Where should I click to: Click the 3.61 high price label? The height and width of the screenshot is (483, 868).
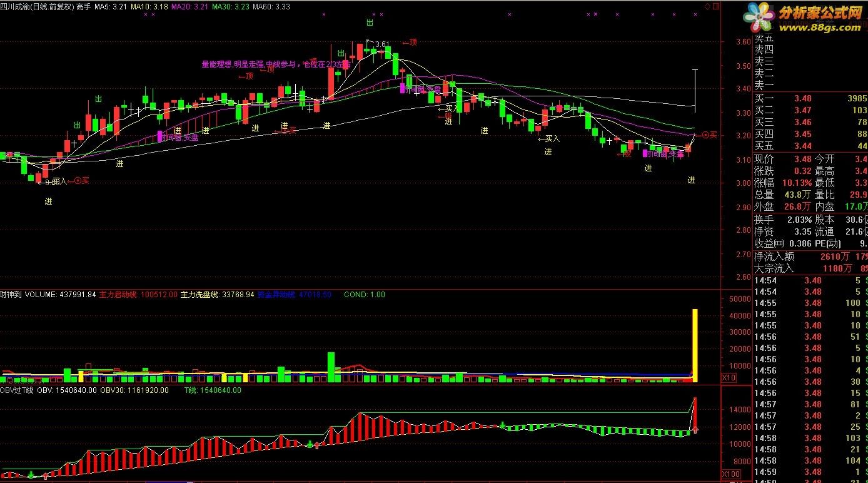(x=382, y=45)
